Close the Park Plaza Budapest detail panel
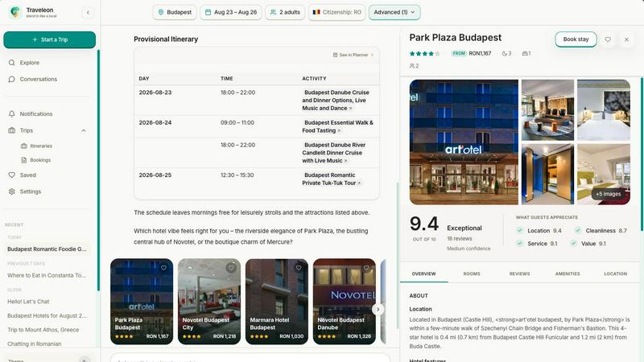 point(626,39)
